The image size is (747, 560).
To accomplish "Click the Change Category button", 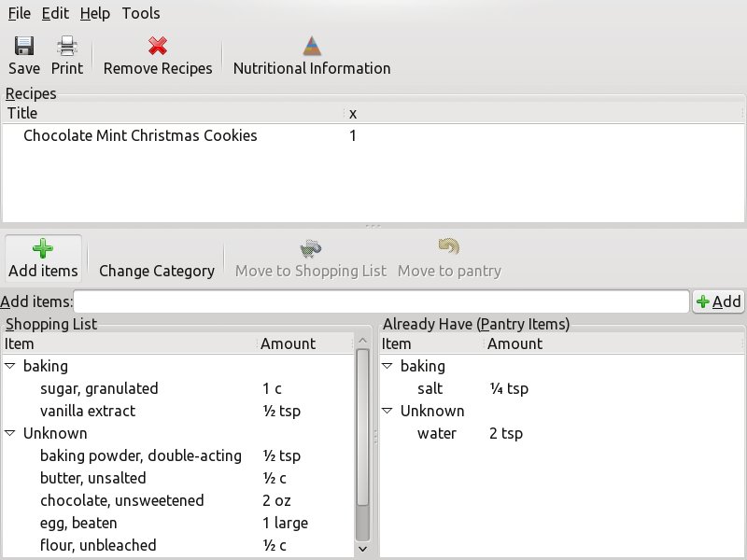I will tap(157, 271).
